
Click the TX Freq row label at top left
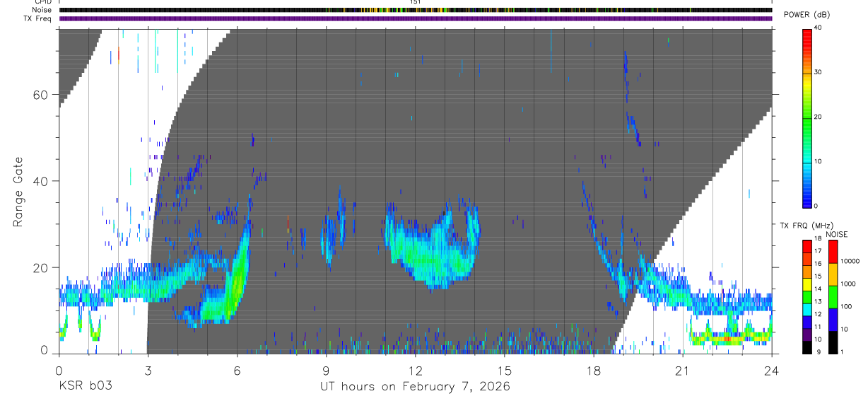[37, 18]
